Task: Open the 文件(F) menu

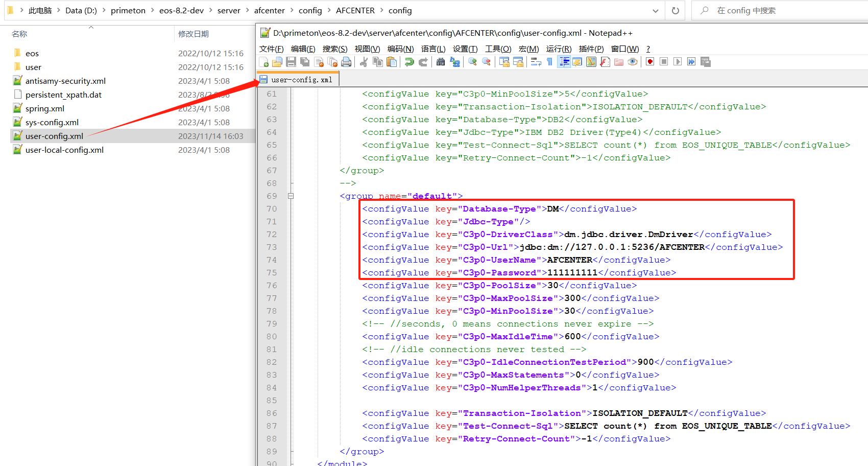Action: click(x=271, y=49)
